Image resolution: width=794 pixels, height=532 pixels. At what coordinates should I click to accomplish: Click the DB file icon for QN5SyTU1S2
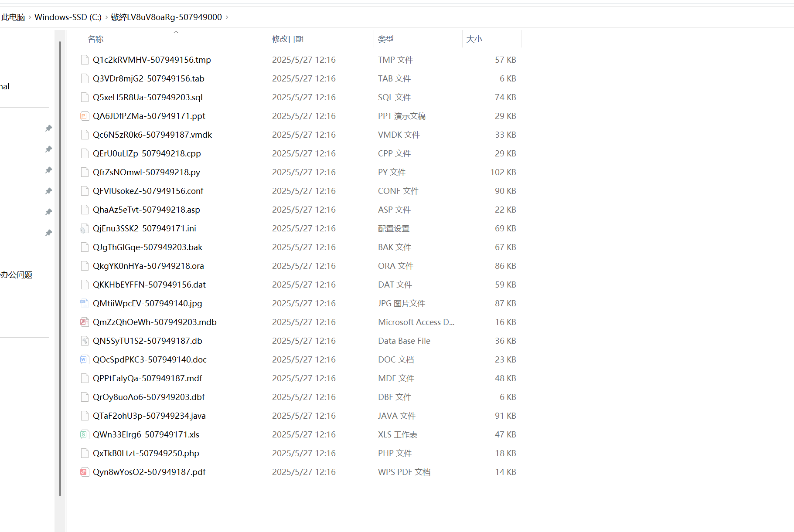point(84,341)
